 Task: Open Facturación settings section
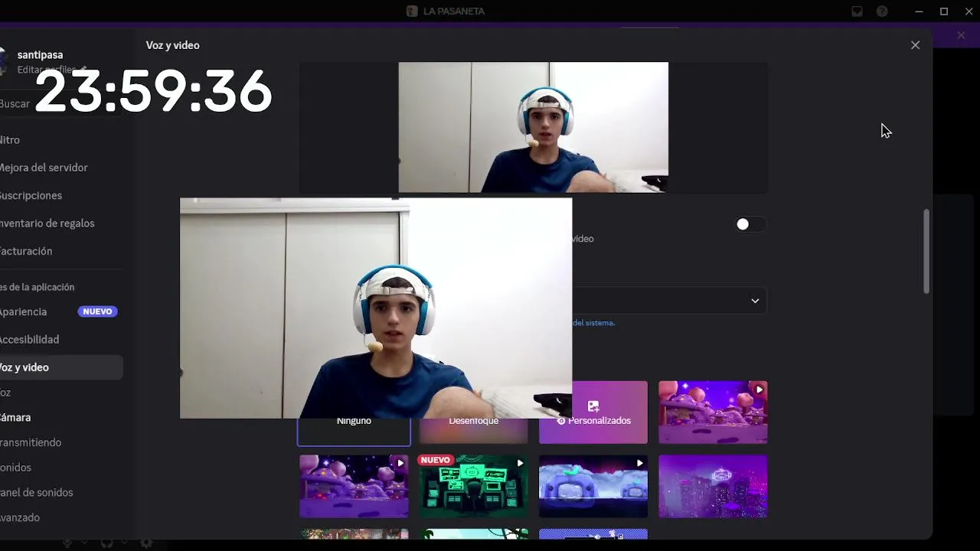click(x=61, y=251)
